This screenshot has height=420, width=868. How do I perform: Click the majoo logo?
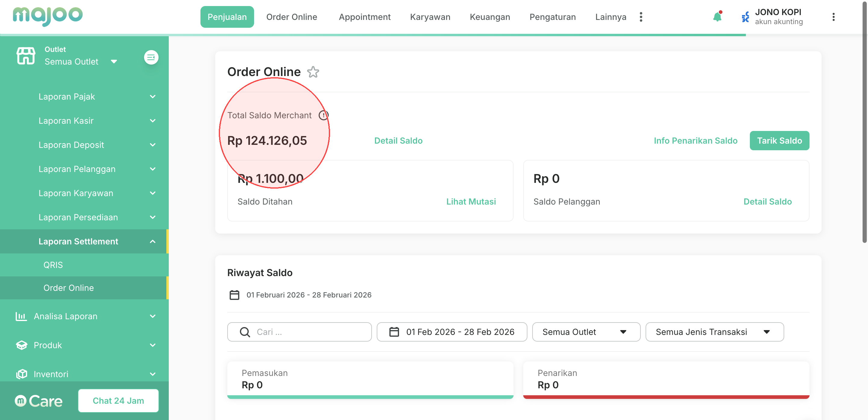click(48, 16)
